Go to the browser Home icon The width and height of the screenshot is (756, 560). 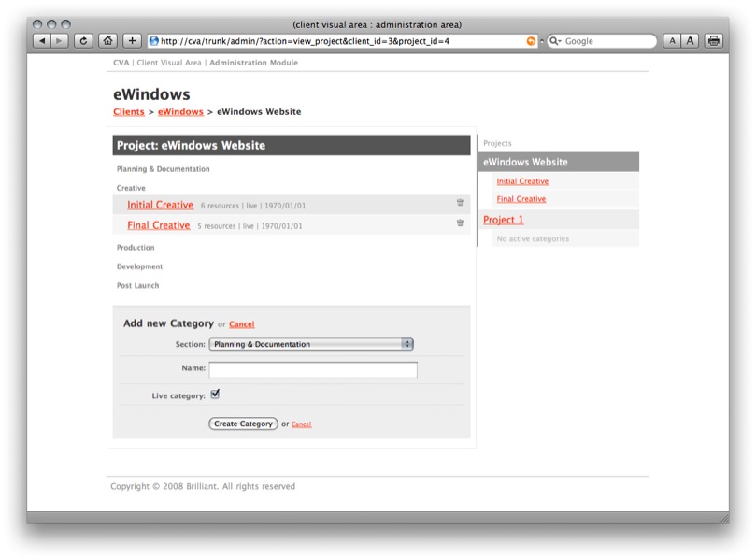108,41
